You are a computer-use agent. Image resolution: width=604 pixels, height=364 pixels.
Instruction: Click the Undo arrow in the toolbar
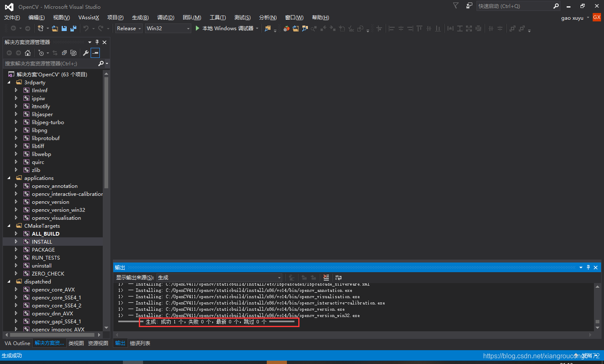tap(86, 28)
